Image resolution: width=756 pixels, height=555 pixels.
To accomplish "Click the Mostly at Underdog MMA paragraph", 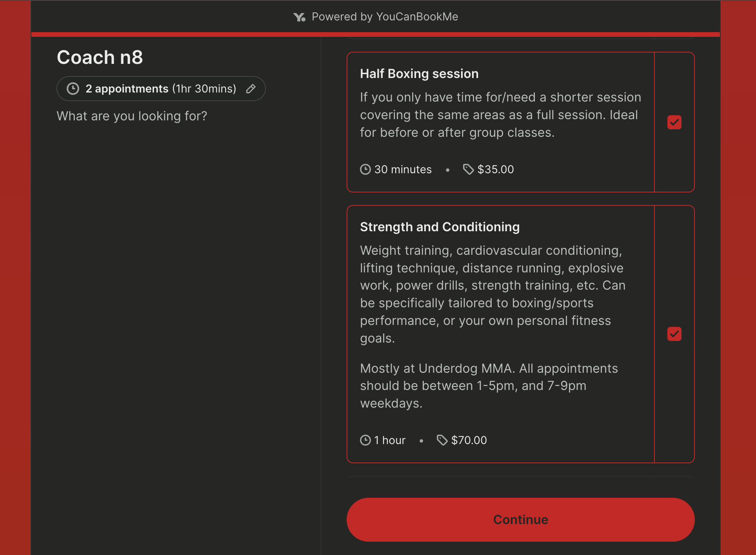I will 489,386.
